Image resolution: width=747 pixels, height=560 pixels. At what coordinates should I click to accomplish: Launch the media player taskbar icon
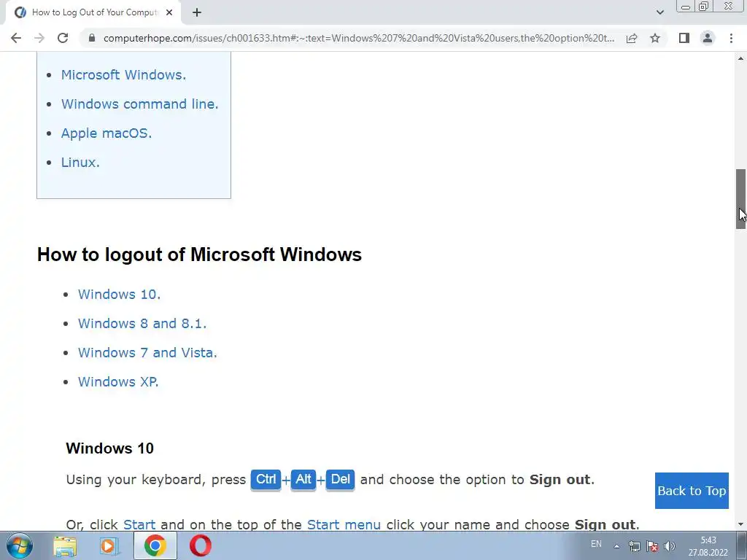109,545
